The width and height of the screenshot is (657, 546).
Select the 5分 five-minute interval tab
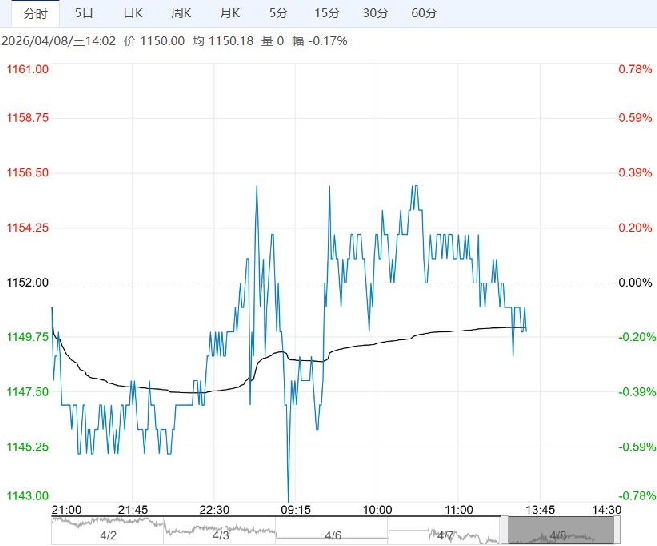click(x=277, y=13)
